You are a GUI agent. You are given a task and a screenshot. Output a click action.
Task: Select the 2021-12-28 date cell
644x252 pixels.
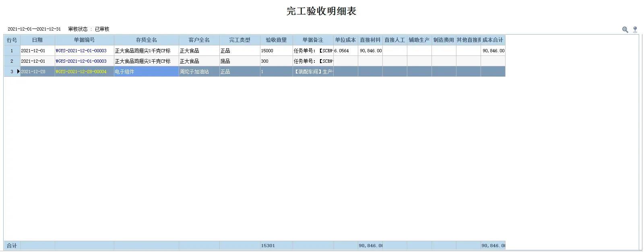click(x=37, y=72)
